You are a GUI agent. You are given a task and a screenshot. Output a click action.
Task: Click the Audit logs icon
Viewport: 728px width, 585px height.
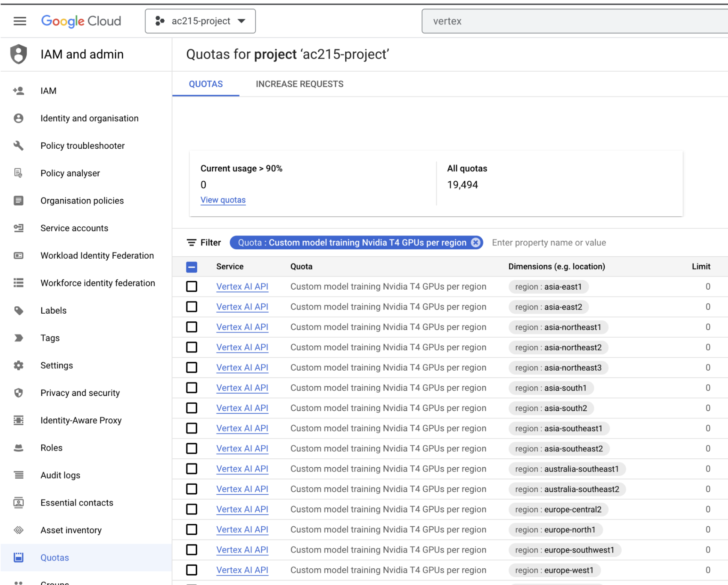tap(18, 475)
